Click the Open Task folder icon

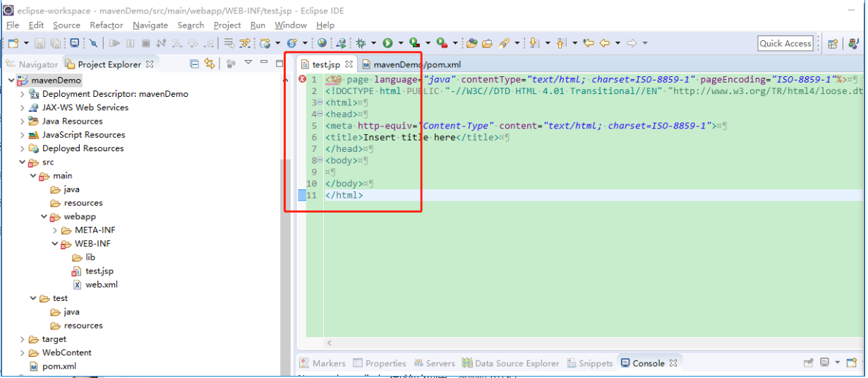coord(487,43)
